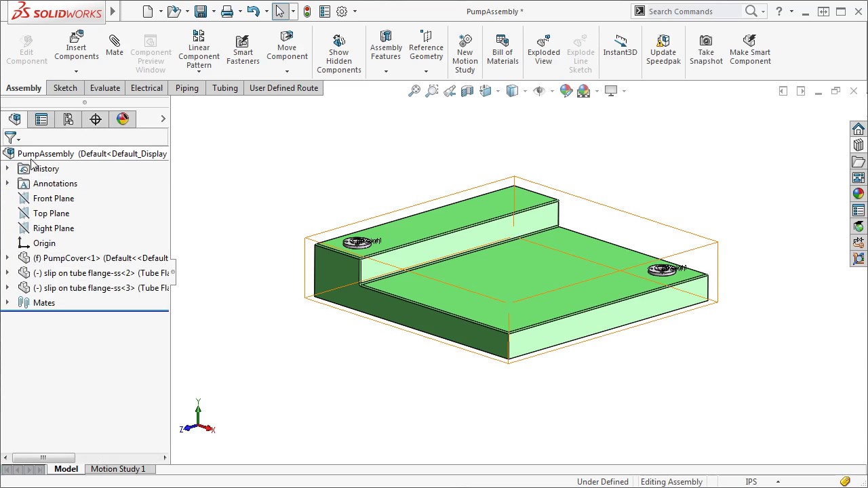Viewport: 868px width, 488px height.
Task: Open the DimXpertManager tab
Action: (96, 119)
